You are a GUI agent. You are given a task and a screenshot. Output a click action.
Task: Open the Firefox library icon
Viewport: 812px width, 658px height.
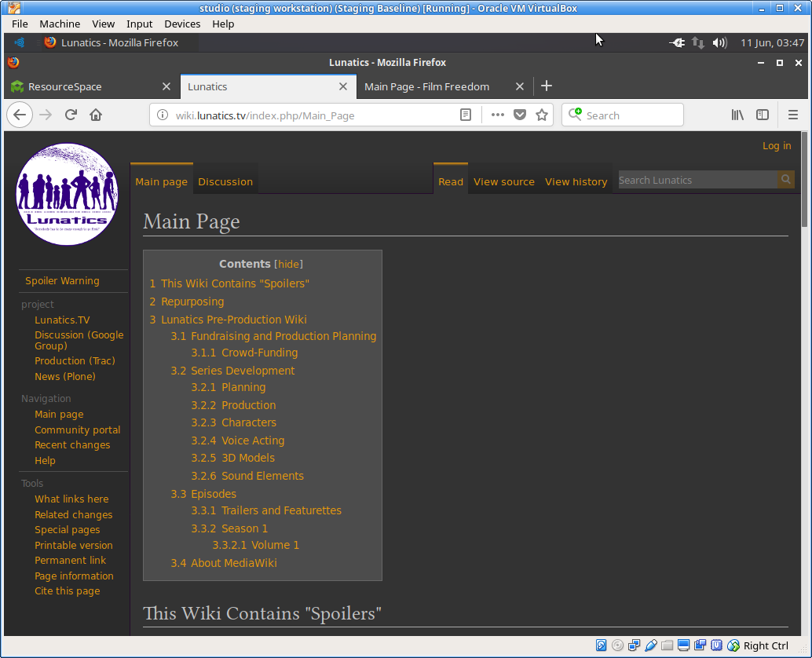(x=737, y=115)
